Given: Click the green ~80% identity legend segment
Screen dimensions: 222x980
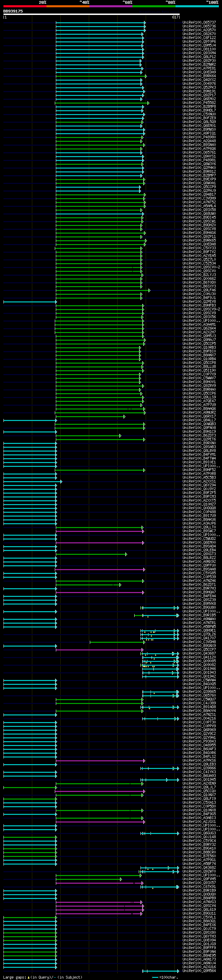Looking at the screenshot, I should click(154, 6).
